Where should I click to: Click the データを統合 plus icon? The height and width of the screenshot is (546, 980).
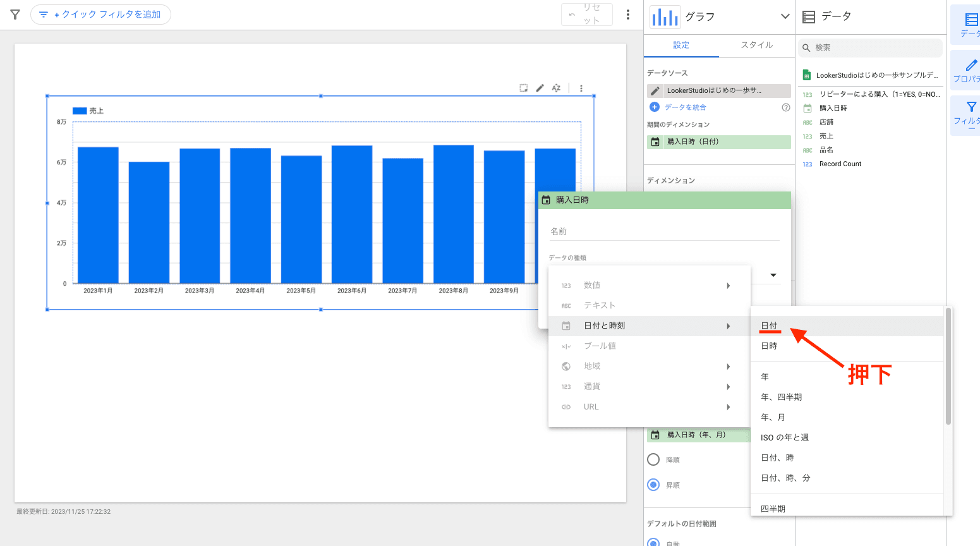655,107
